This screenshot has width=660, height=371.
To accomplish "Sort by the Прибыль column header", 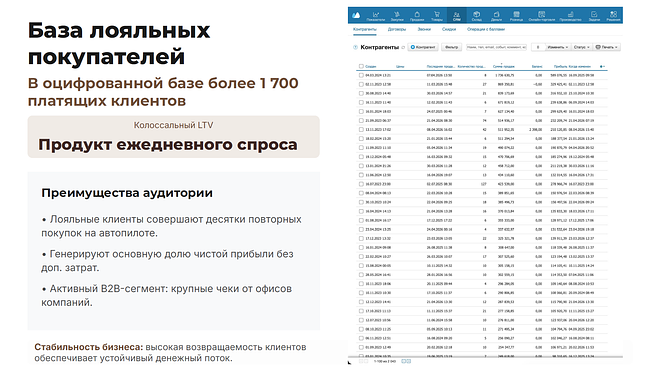I will [561, 67].
